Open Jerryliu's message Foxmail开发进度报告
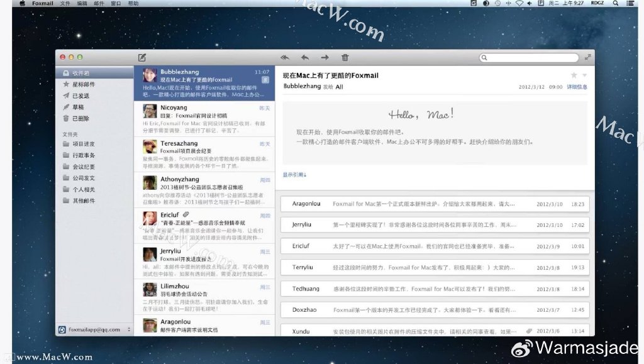This screenshot has height=364, width=644. (x=204, y=262)
